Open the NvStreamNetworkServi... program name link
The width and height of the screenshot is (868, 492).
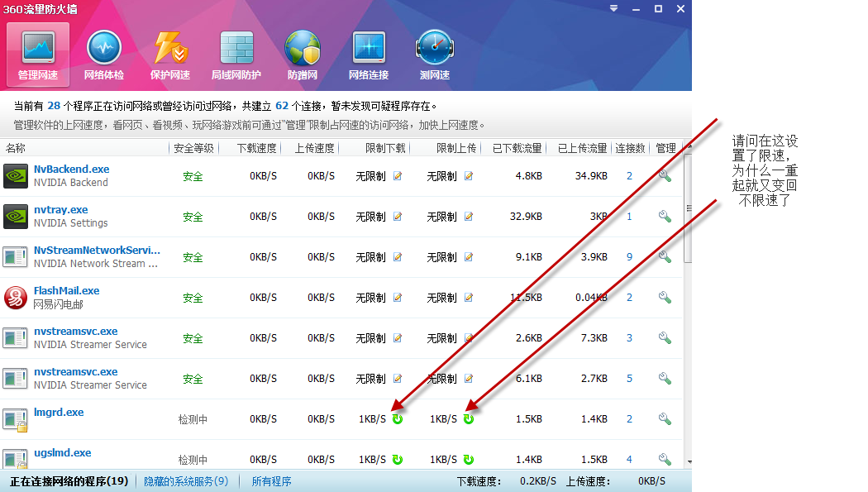pos(97,251)
